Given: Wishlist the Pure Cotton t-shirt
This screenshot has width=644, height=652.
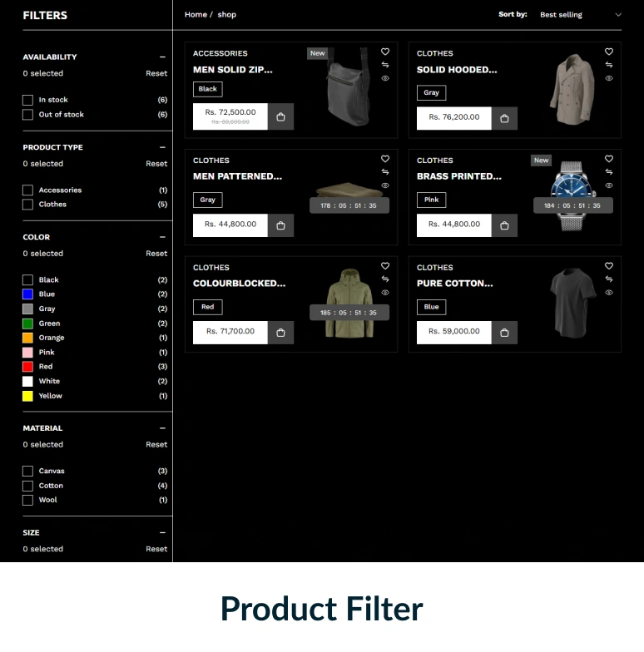Looking at the screenshot, I should point(609,266).
